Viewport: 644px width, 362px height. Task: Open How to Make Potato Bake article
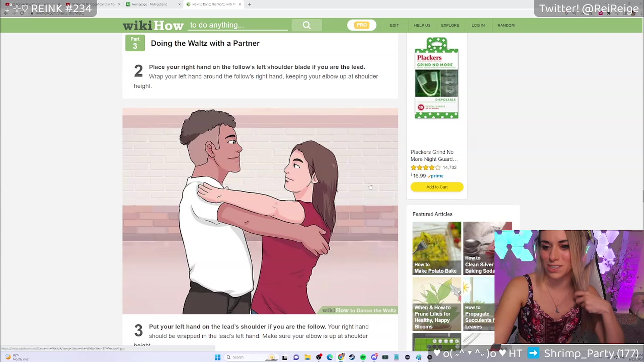[437, 248]
